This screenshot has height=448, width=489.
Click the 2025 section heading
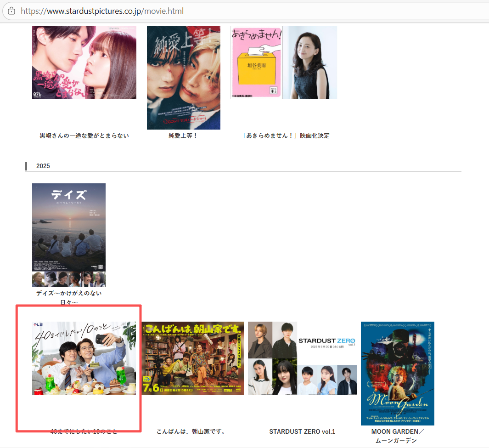tap(43, 166)
